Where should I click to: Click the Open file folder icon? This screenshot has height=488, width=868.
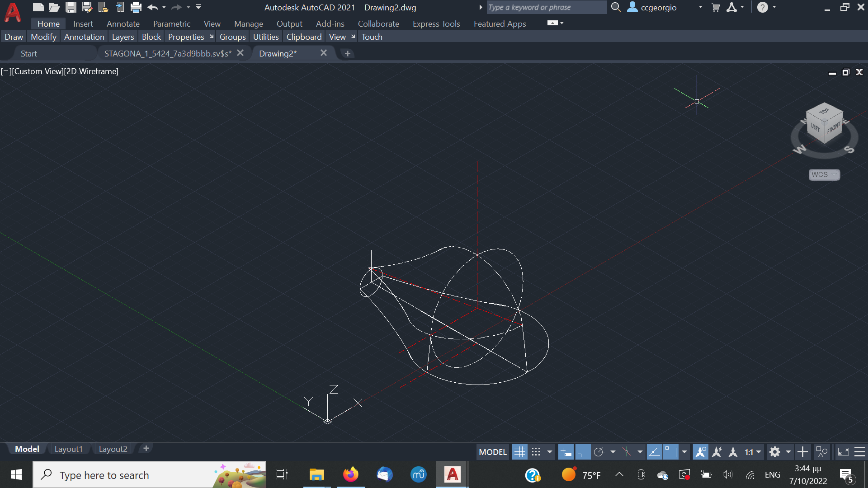click(x=54, y=7)
